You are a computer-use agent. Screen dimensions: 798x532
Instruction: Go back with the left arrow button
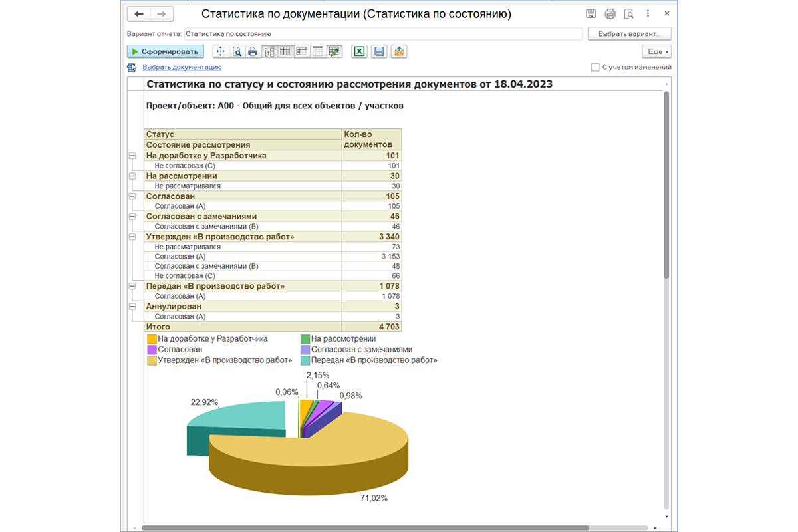(x=138, y=14)
